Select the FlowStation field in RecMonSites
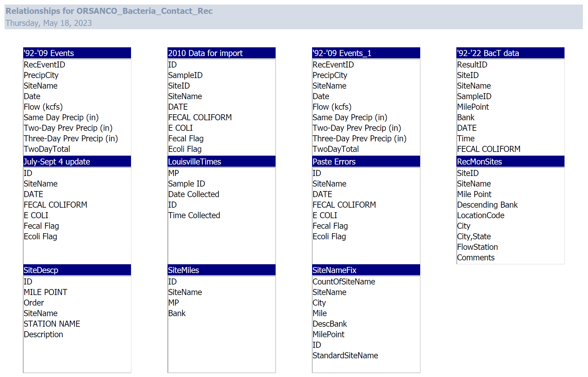Image resolution: width=588 pixels, height=377 pixels. 477,247
